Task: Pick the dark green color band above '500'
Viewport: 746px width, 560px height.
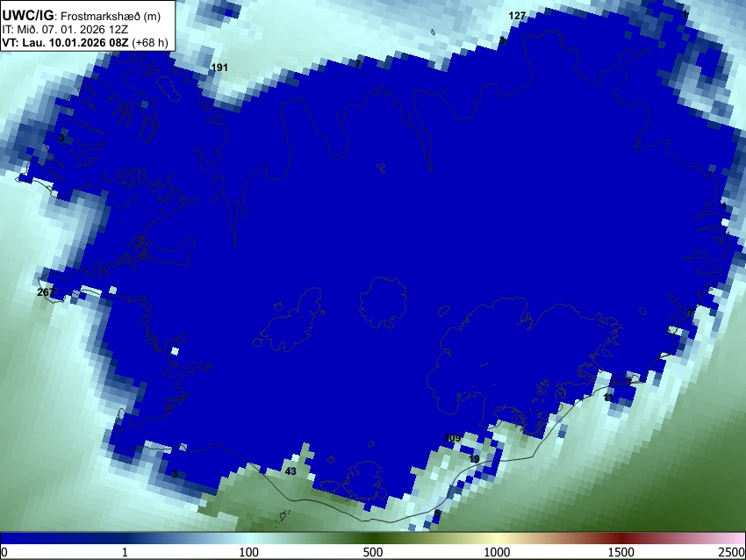Action: point(373,538)
